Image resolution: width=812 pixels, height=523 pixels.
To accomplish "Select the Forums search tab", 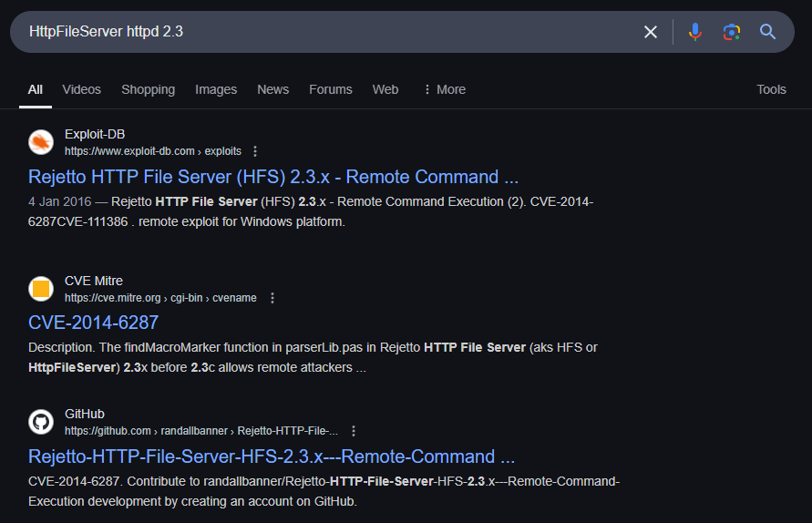I will click(330, 89).
